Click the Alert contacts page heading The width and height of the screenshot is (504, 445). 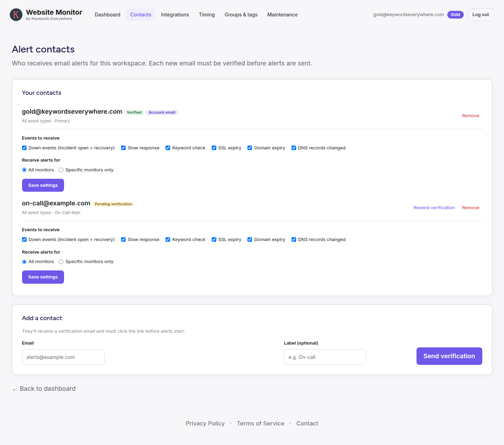point(43,49)
